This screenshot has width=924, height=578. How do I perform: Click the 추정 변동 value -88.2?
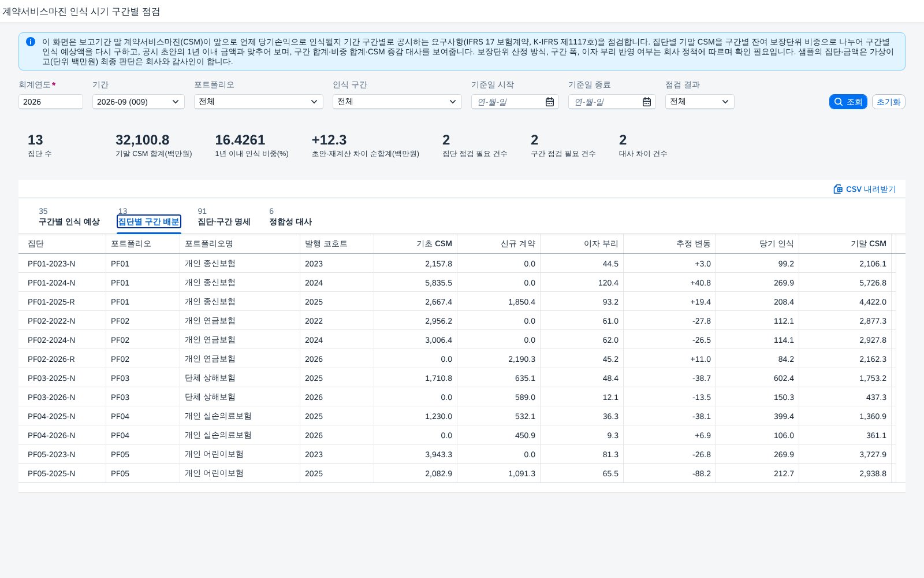click(702, 473)
